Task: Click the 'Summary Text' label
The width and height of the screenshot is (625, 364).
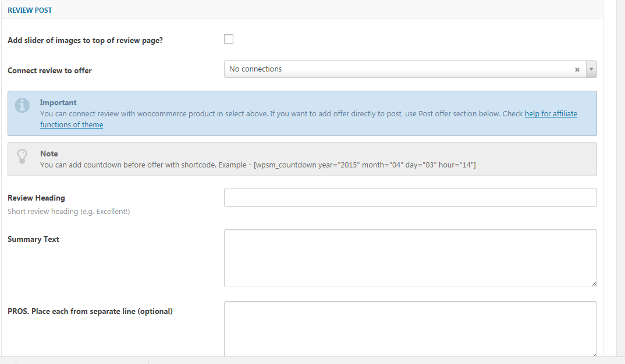Action: click(33, 239)
